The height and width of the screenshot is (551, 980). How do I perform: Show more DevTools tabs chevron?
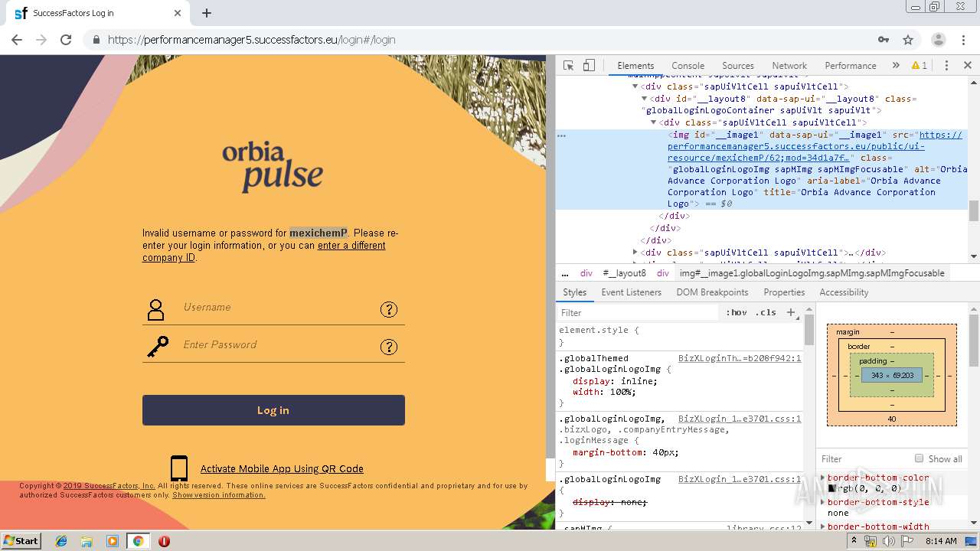[x=896, y=66]
